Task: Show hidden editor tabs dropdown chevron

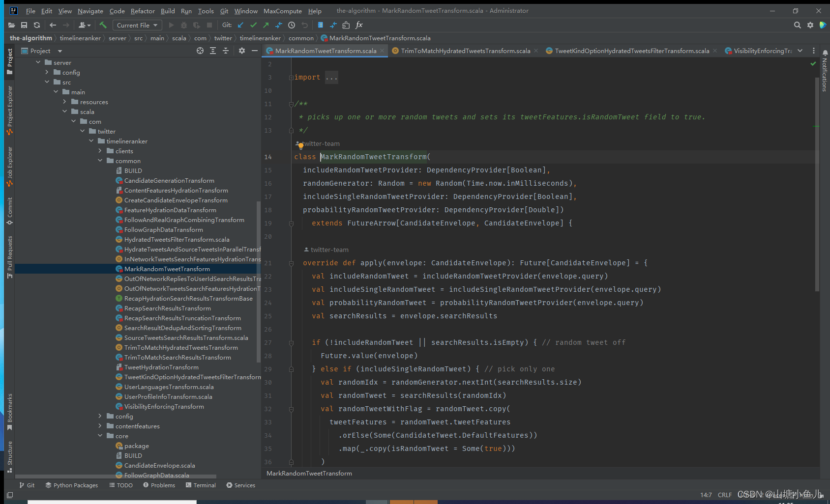Action: pyautogui.click(x=800, y=51)
